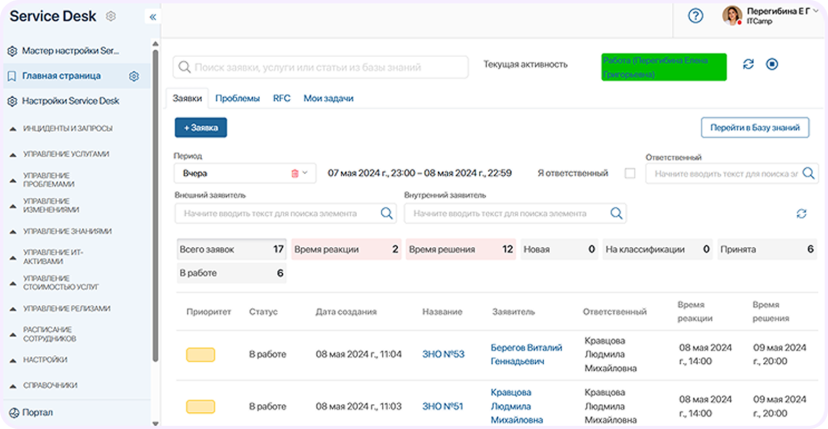Click priority swatch of ЗНО №53 row
The height and width of the screenshot is (429, 828).
(200, 355)
